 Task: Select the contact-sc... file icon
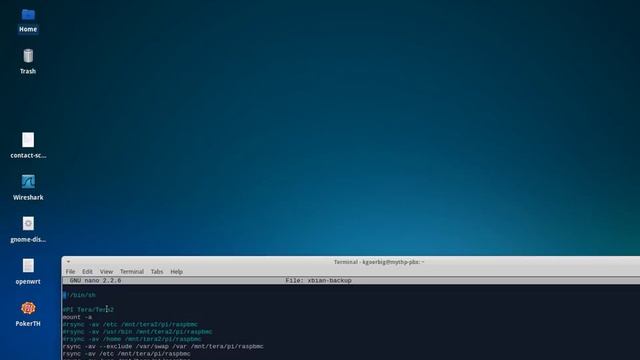click(28, 145)
